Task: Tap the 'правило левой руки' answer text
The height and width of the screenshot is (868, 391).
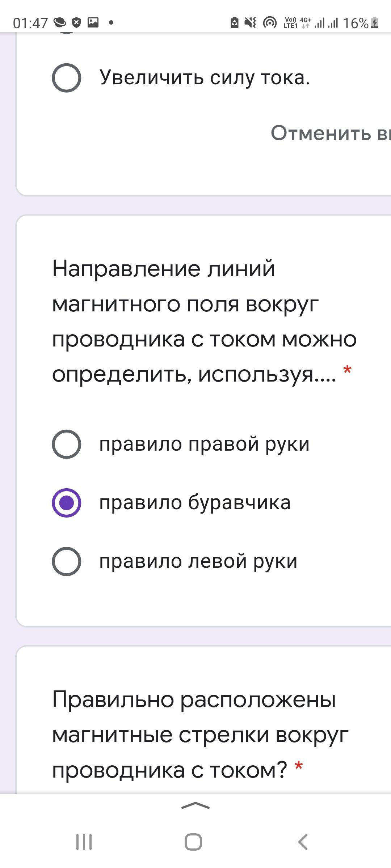Action: pyautogui.click(x=198, y=561)
